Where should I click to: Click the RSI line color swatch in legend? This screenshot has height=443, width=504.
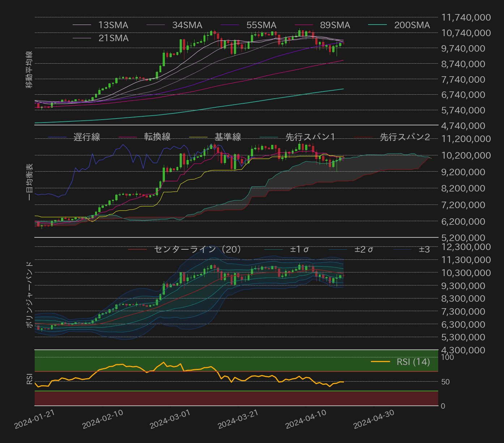[x=381, y=361]
